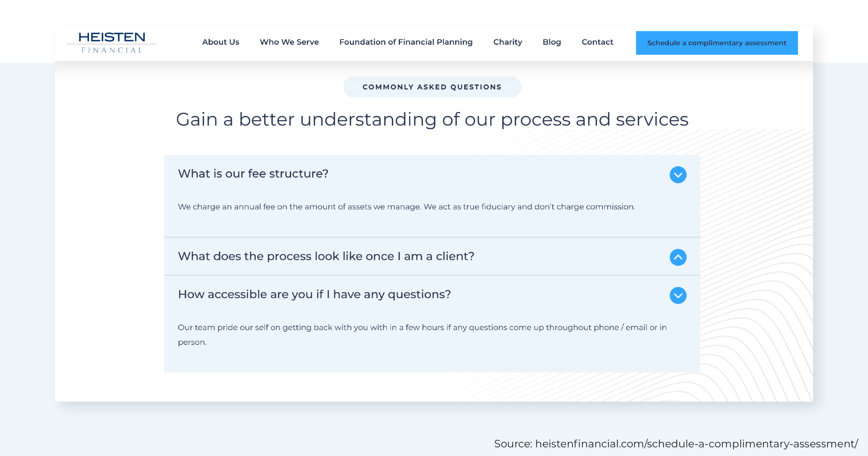Open the About Us menu item
868x456 pixels.
220,42
